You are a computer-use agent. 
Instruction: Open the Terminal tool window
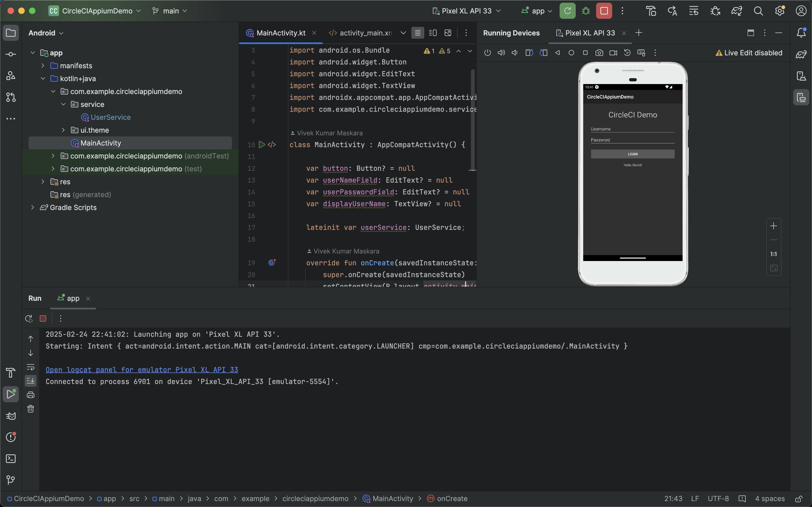coord(11,458)
